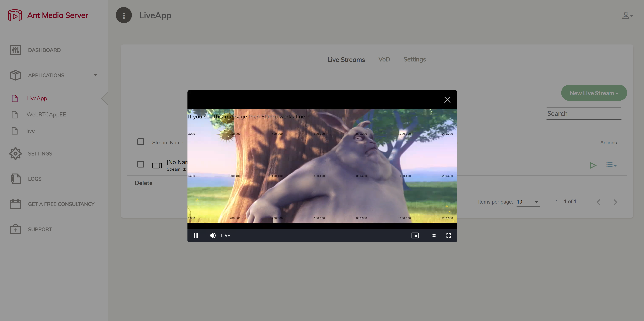Open GET A FREE CONSULTANCY page

pyautogui.click(x=61, y=204)
